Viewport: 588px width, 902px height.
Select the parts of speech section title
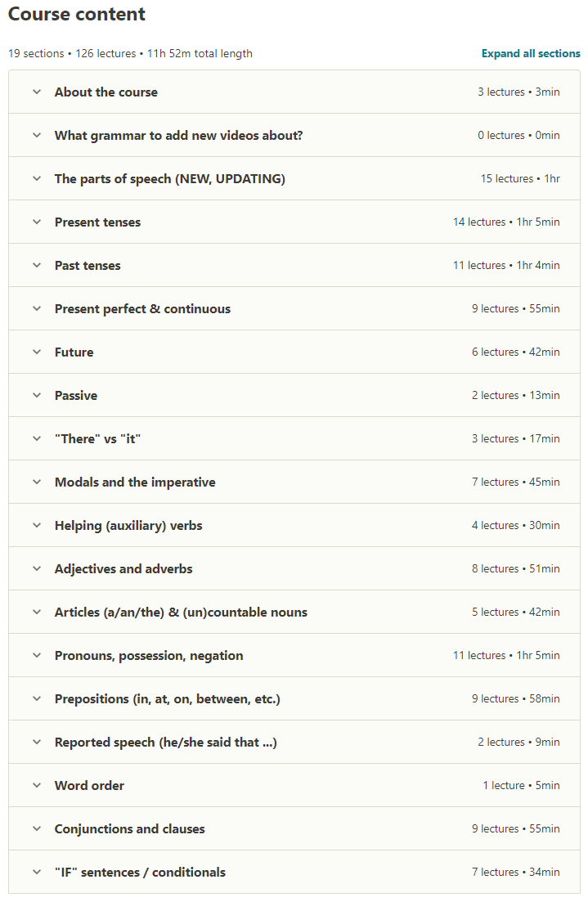[170, 179]
